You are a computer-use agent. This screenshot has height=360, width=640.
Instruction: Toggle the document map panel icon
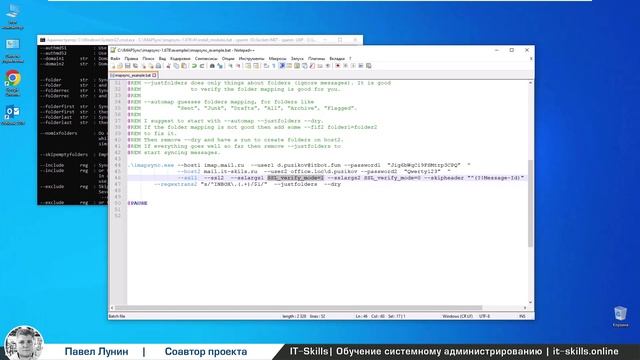click(297, 66)
